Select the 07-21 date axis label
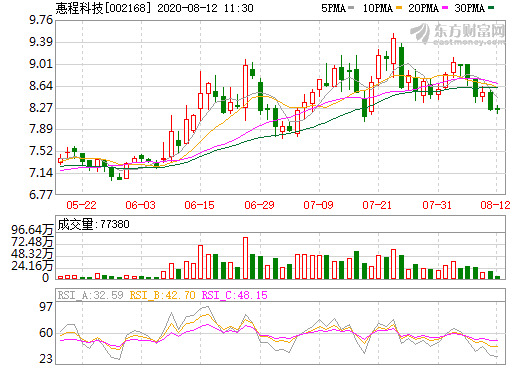520x365 pixels. [377, 205]
